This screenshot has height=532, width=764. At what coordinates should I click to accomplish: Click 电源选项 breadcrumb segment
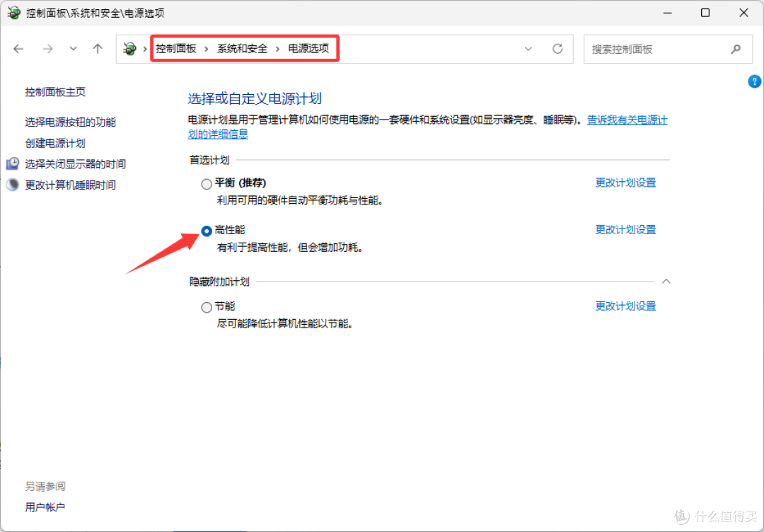point(309,49)
